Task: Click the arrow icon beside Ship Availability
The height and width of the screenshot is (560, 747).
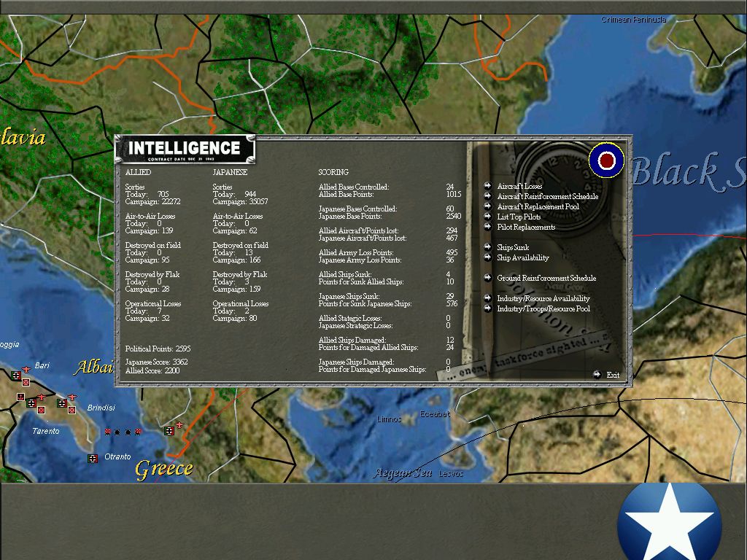Action: (487, 257)
